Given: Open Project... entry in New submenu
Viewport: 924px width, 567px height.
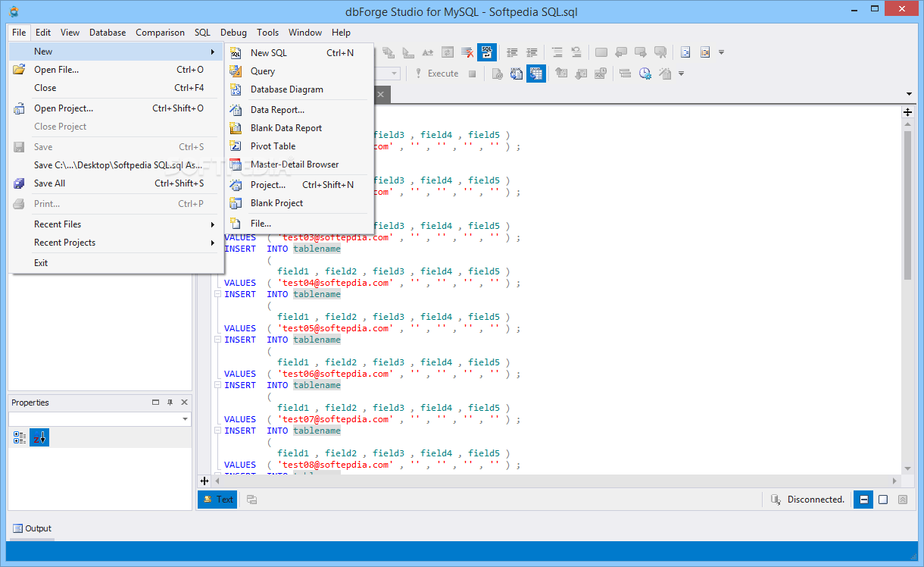Looking at the screenshot, I should pyautogui.click(x=299, y=185).
